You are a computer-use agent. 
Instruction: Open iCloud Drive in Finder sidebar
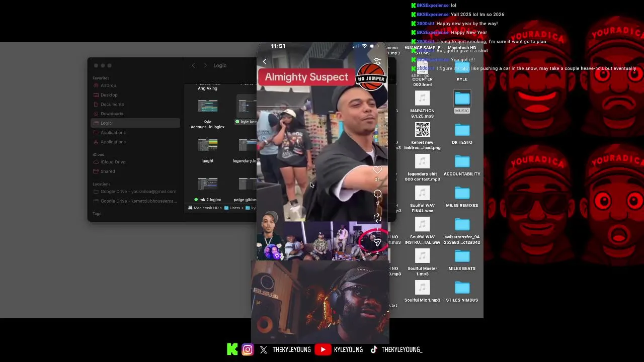click(113, 162)
